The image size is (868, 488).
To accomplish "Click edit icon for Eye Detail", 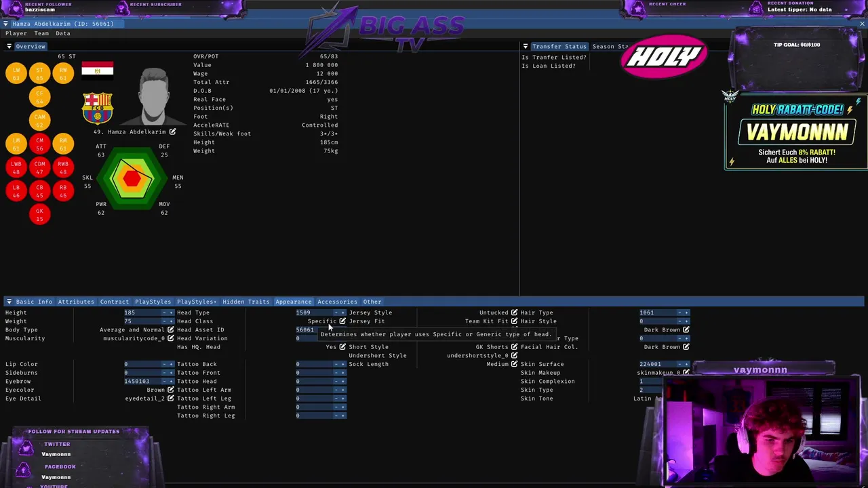I will click(171, 399).
